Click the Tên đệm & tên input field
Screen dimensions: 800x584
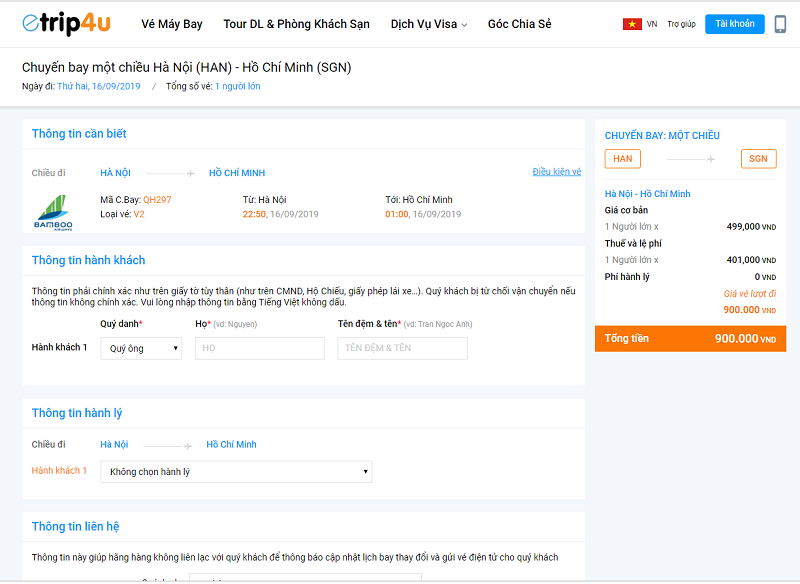tap(402, 348)
